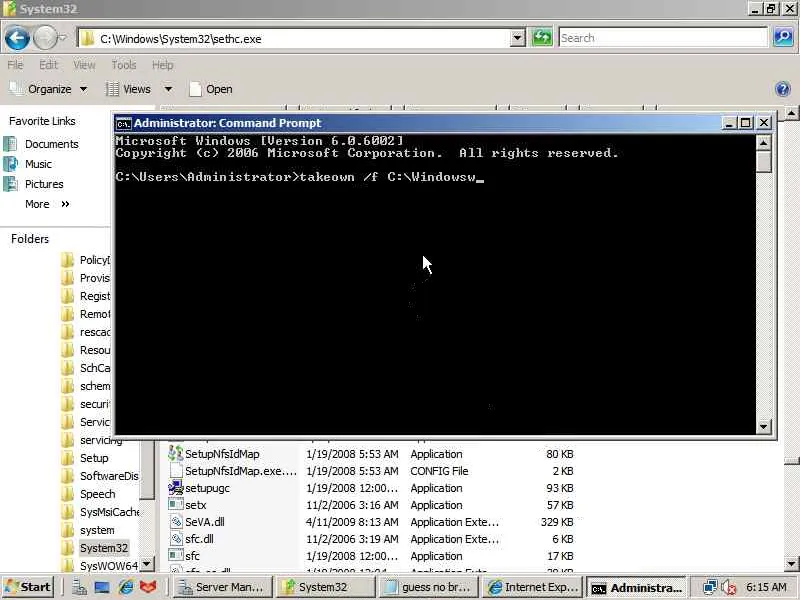Click into the Explorer Search box
This screenshot has height=600, width=800.
[x=662, y=38]
